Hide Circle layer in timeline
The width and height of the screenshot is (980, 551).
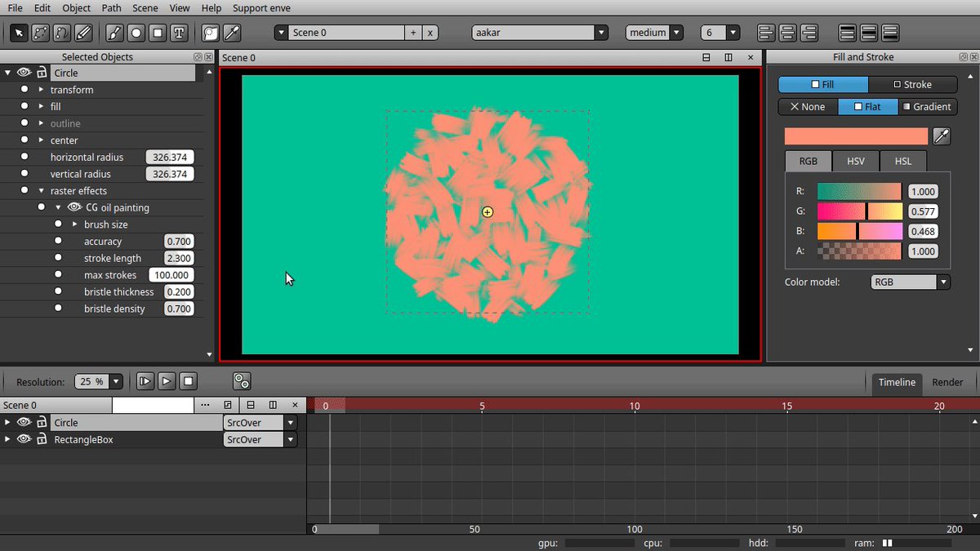(24, 422)
